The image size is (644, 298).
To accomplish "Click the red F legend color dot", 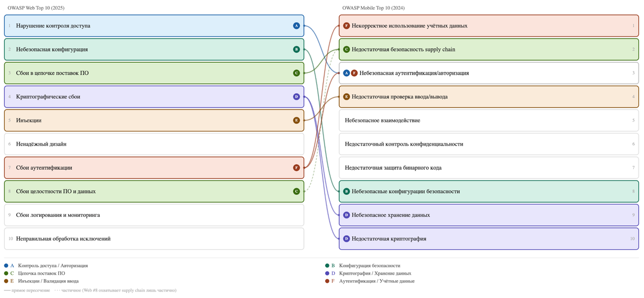I will pos(327,281).
